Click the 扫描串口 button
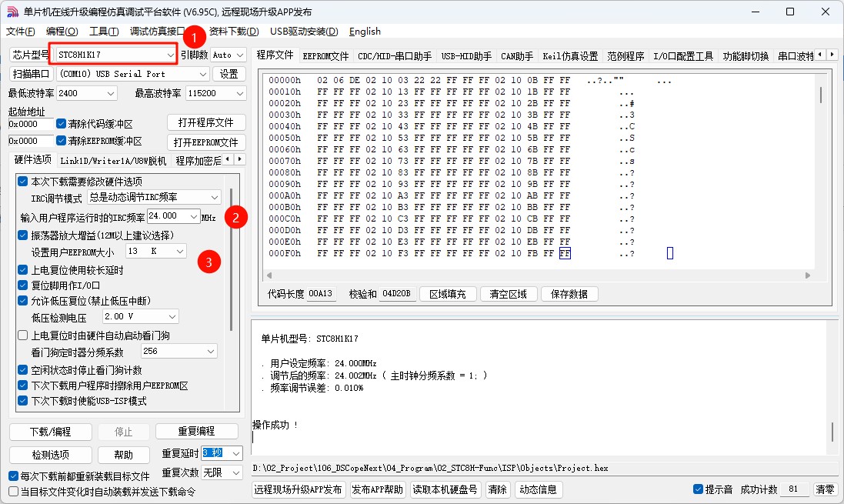The width and height of the screenshot is (844, 504). [x=32, y=74]
